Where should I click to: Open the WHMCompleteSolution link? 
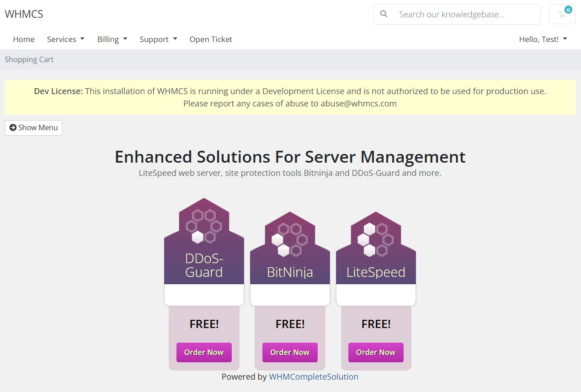click(314, 377)
